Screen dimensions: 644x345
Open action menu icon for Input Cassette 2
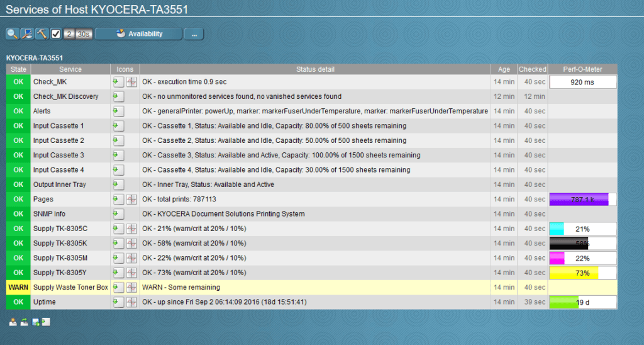pyautogui.click(x=118, y=140)
